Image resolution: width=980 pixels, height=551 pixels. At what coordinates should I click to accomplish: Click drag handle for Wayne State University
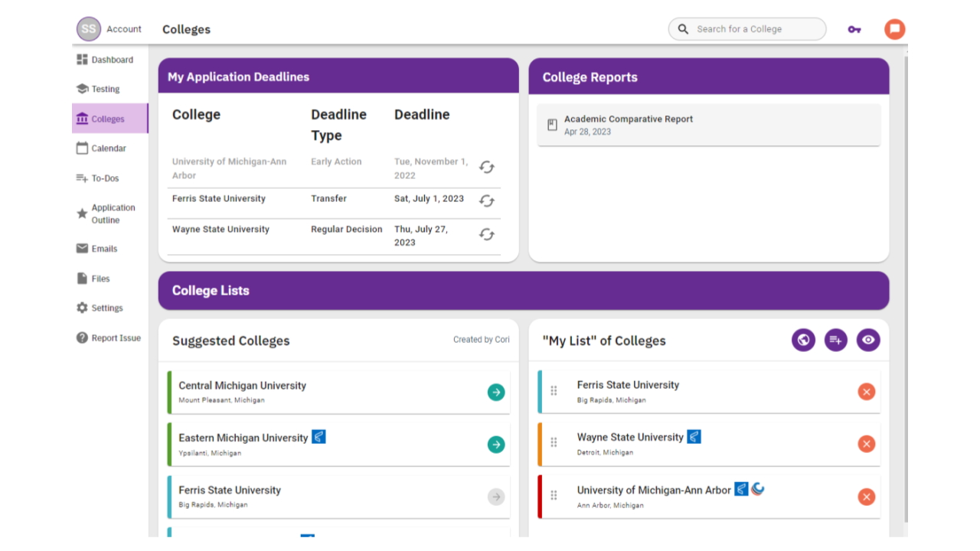[x=554, y=442]
